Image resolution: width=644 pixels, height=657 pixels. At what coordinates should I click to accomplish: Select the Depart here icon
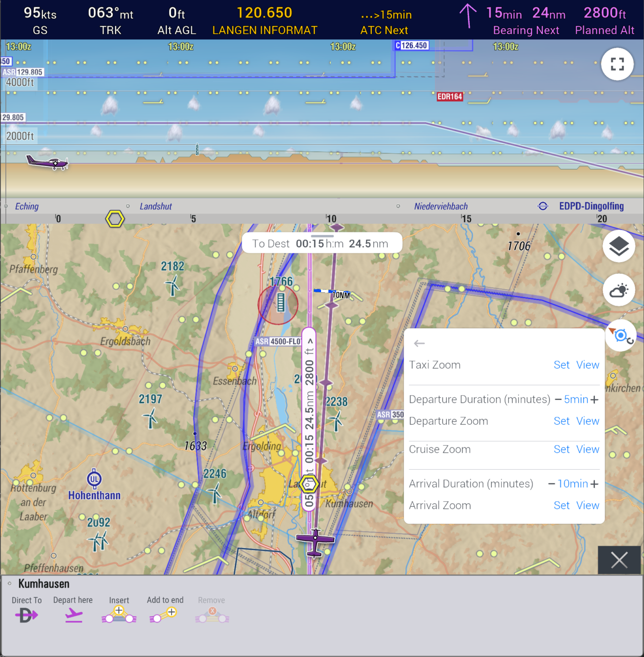point(74,616)
